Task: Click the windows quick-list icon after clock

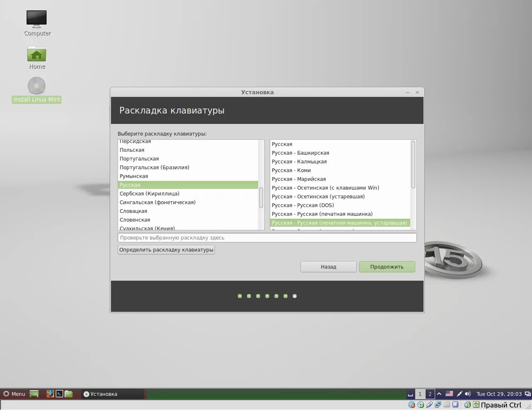Action: [x=527, y=394]
